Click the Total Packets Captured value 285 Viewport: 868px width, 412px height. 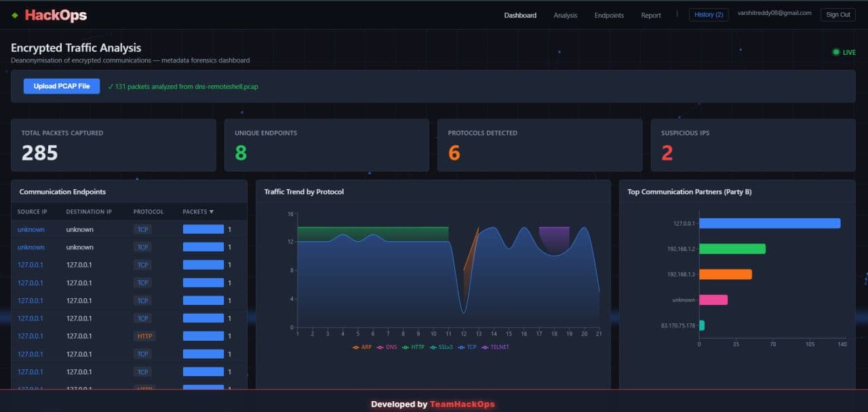(x=39, y=153)
